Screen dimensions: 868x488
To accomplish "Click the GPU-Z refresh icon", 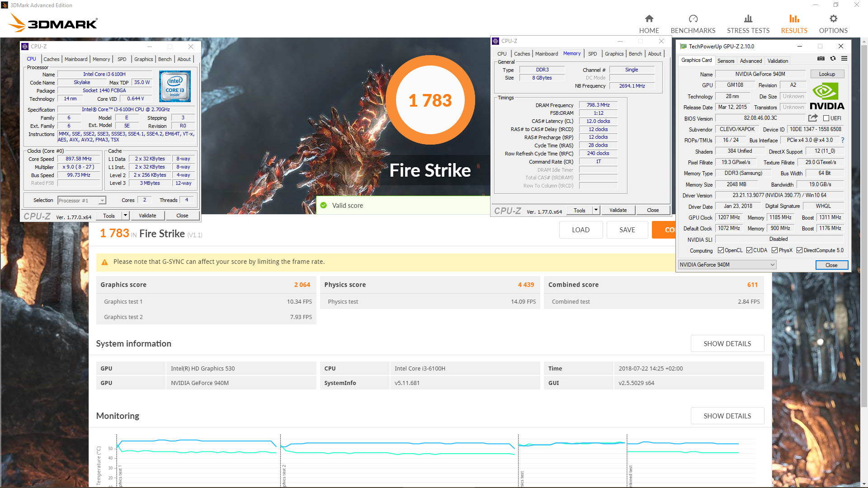I will point(833,58).
